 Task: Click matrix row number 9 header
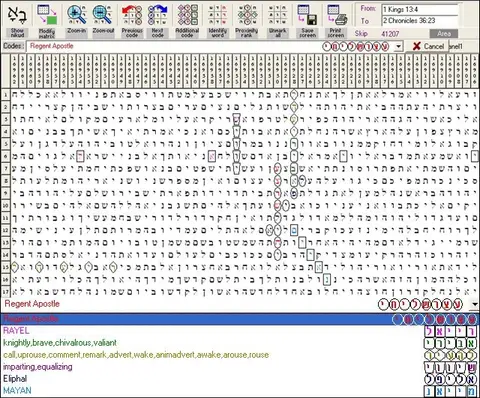click(5, 193)
